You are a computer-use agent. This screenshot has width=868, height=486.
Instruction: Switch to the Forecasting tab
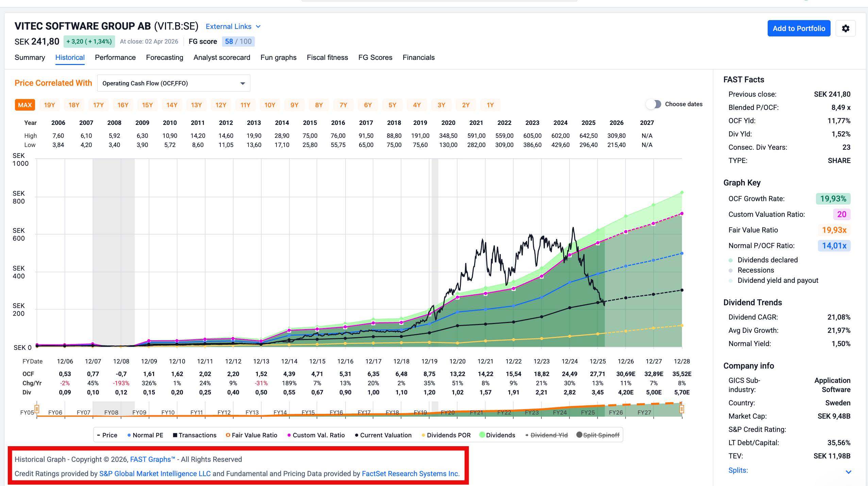click(x=165, y=58)
